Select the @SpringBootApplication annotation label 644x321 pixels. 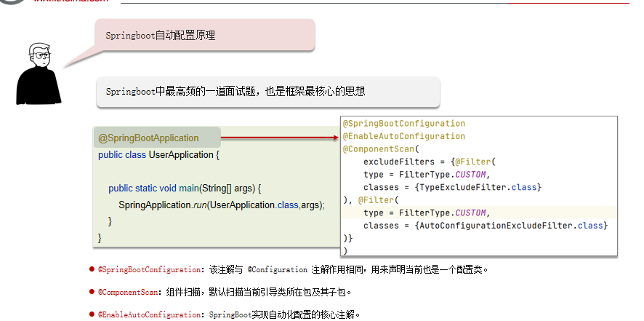coord(158,138)
